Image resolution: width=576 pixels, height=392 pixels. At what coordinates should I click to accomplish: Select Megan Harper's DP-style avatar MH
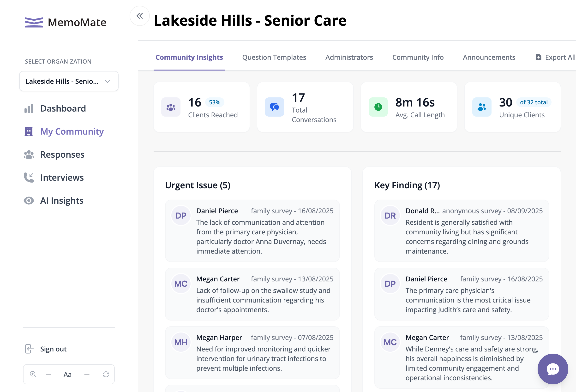point(181,342)
